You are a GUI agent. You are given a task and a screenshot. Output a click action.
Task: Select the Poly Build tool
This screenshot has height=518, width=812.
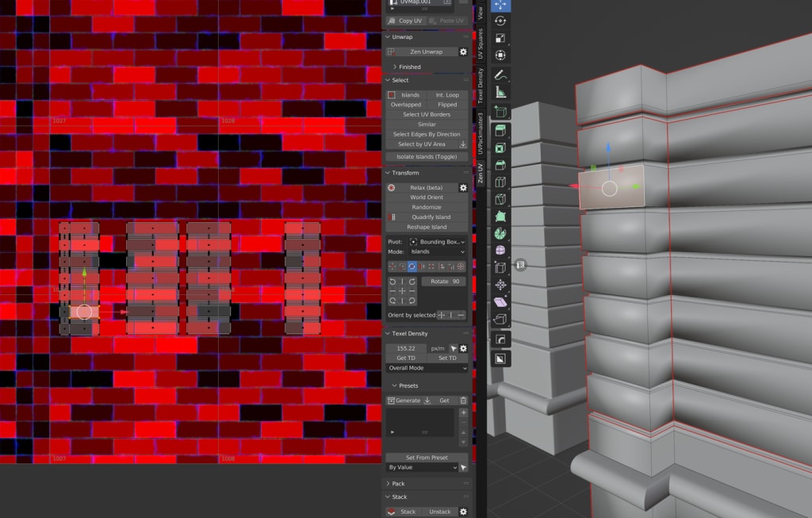coord(500,217)
